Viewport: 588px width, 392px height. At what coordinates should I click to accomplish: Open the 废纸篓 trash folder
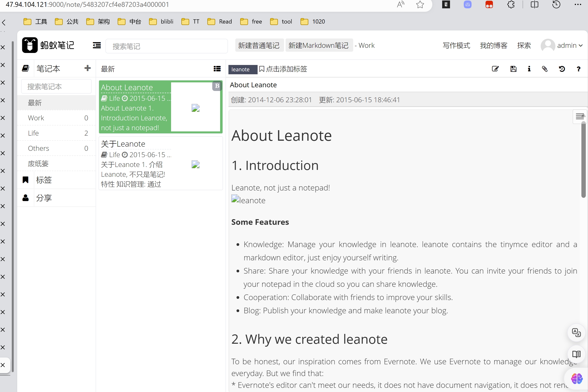56,164
